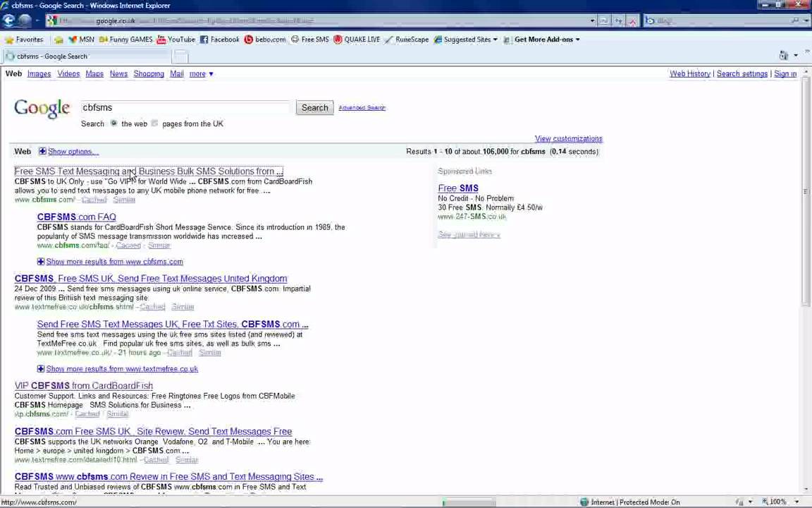The height and width of the screenshot is (508, 812).
Task: Click the Google logo
Action: point(42,109)
